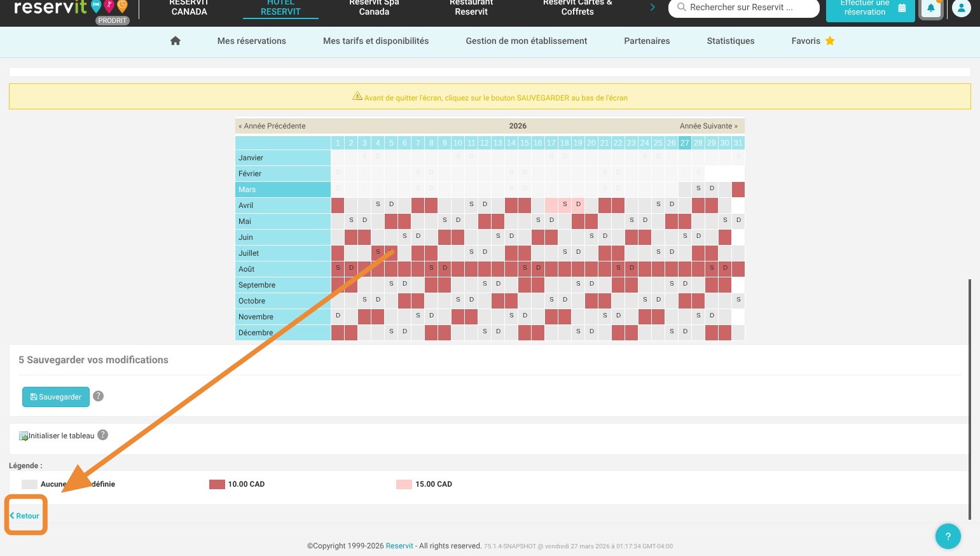Click the Août row label

tap(283, 268)
